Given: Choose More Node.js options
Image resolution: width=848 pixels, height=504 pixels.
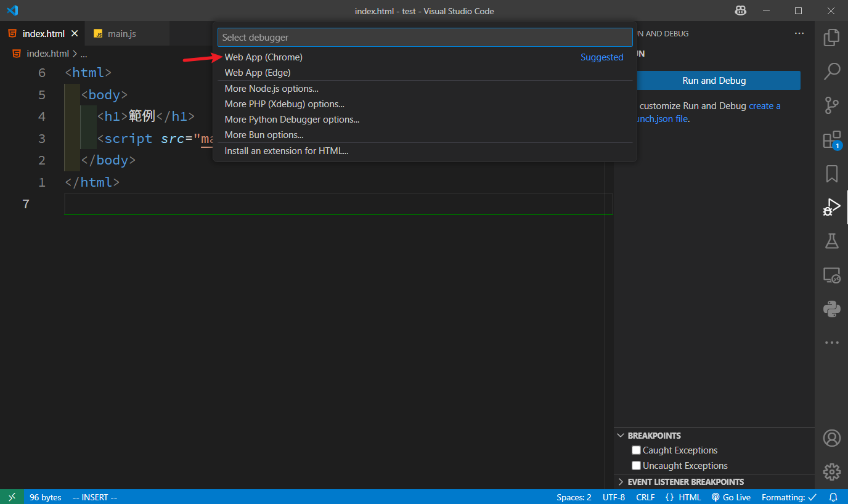Looking at the screenshot, I should [x=425, y=89].
